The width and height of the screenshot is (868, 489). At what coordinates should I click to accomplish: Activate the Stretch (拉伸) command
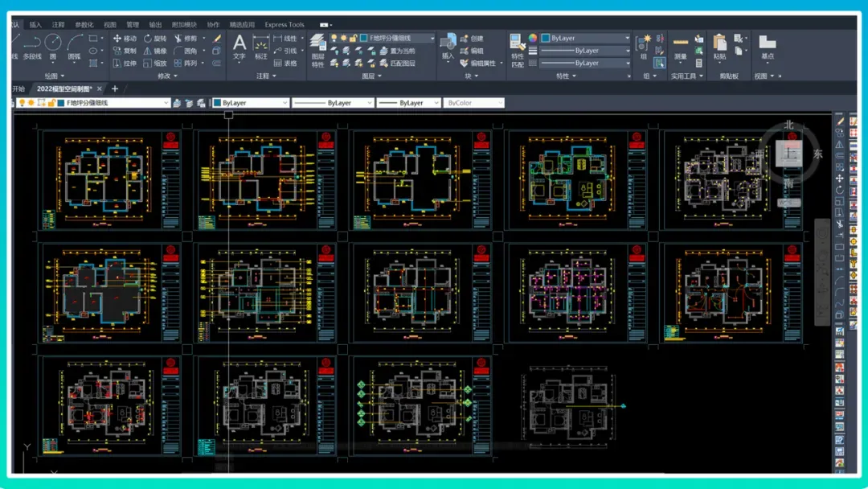125,64
